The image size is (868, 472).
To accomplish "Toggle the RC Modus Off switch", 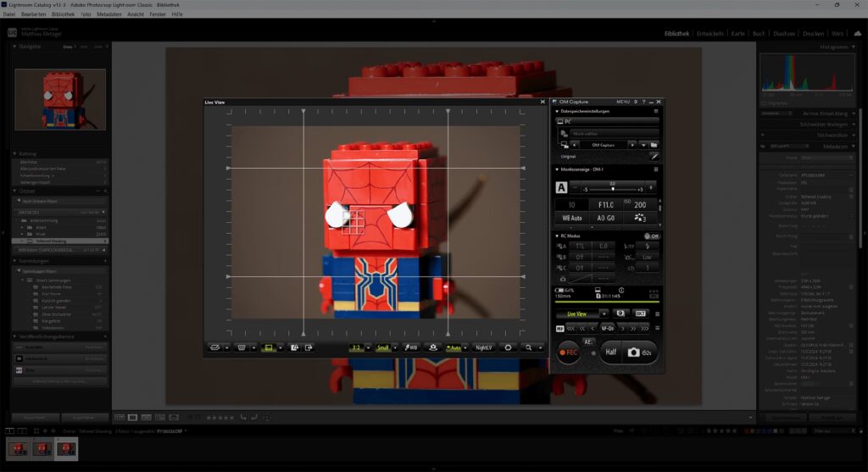I will (651, 236).
